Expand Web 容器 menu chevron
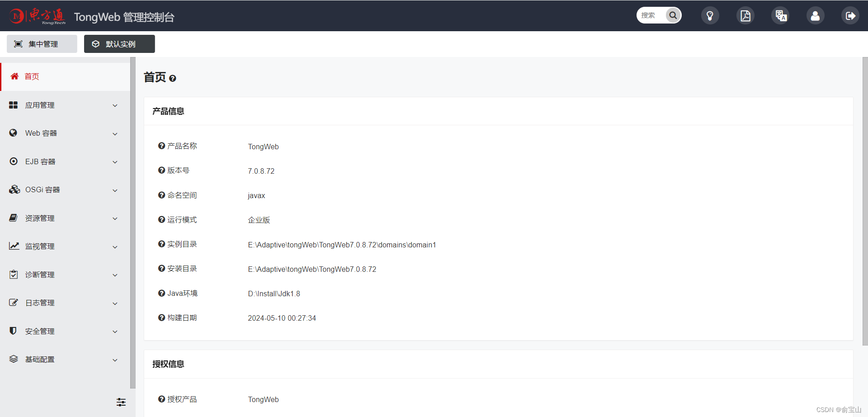This screenshot has width=868, height=417. (115, 134)
